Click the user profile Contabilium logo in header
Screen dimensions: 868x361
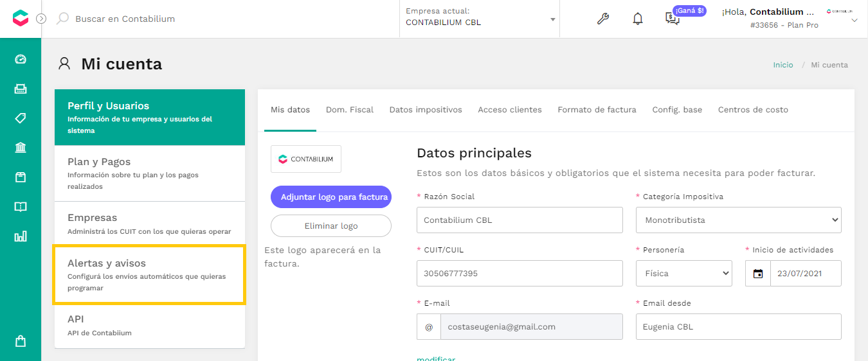pos(840,12)
